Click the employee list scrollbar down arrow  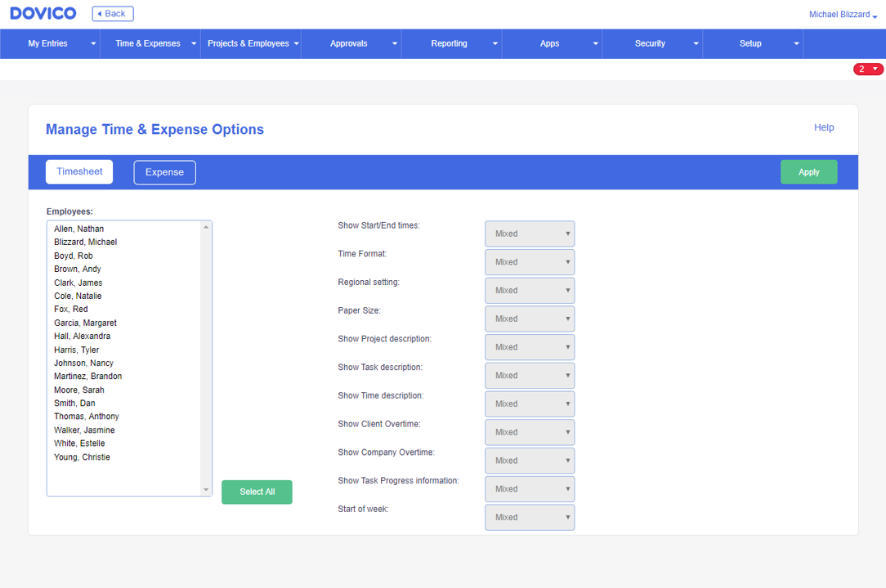click(x=205, y=490)
